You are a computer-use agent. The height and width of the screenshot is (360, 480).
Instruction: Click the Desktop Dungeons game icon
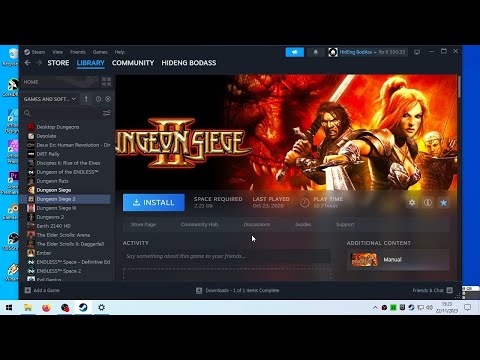[31, 127]
